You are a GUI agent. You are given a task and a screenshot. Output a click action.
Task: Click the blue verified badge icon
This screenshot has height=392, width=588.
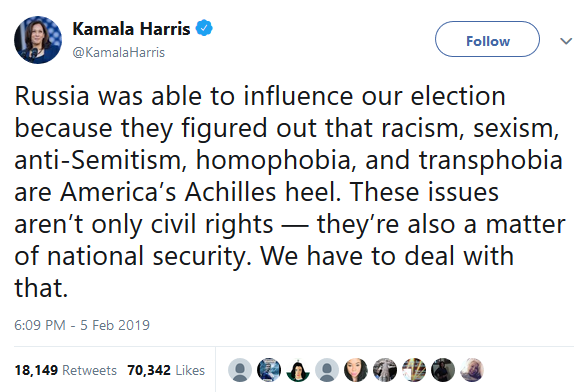(x=204, y=28)
